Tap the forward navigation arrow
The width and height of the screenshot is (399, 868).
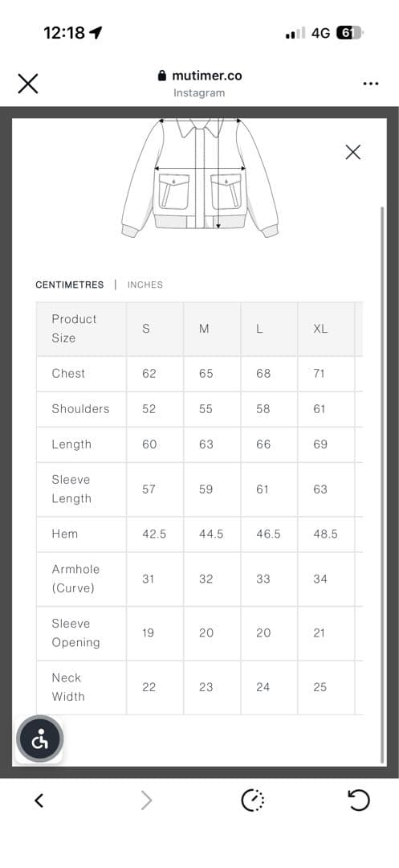(146, 800)
